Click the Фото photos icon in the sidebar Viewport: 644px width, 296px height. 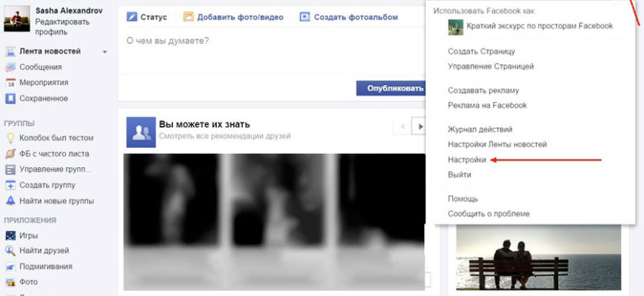coord(10,282)
